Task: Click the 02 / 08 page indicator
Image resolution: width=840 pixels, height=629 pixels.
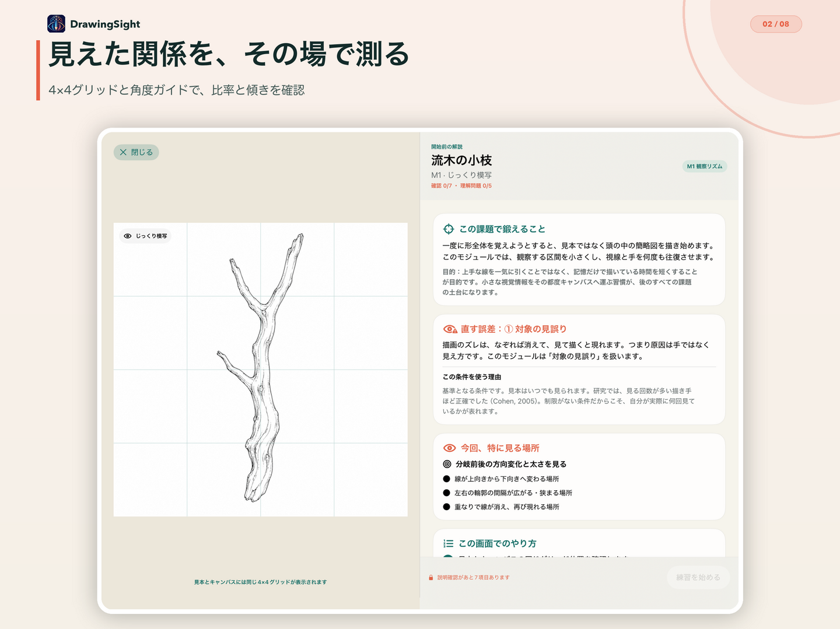Action: [776, 24]
